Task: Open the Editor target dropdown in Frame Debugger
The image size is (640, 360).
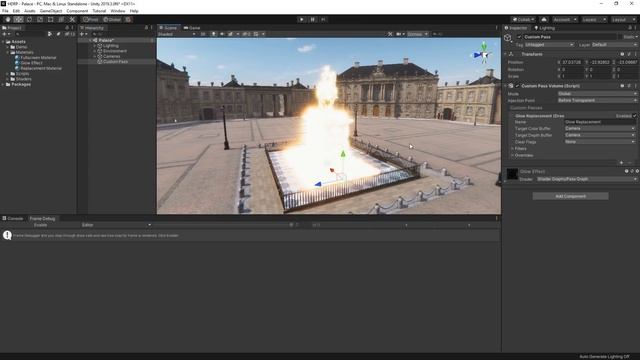Action: click(116, 225)
